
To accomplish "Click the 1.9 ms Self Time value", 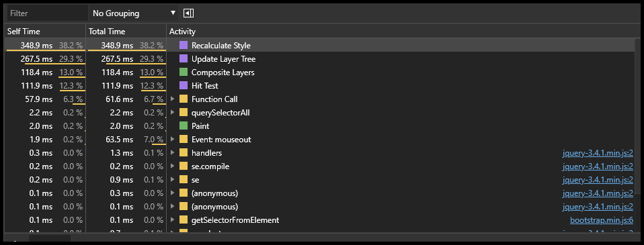I will (41, 140).
